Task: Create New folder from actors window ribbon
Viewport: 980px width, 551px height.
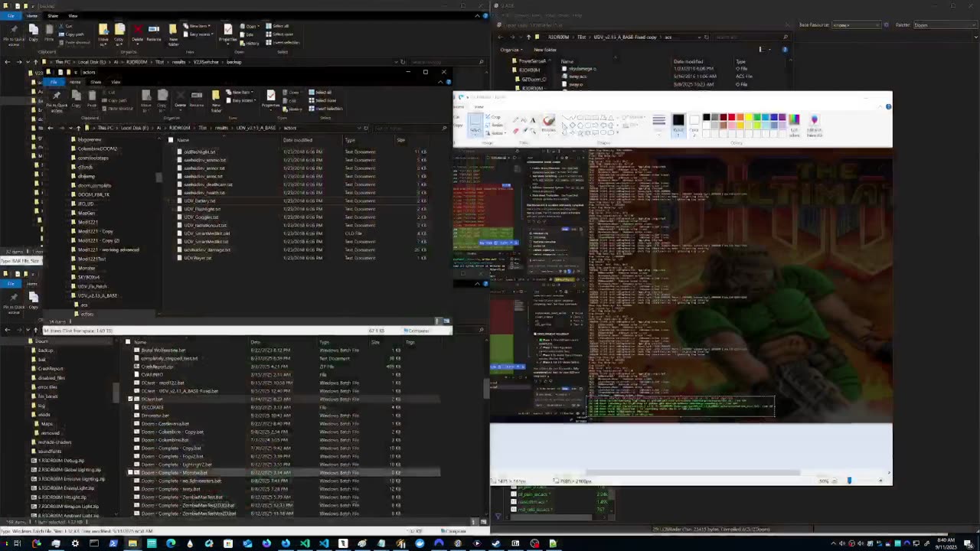Action: (x=216, y=101)
